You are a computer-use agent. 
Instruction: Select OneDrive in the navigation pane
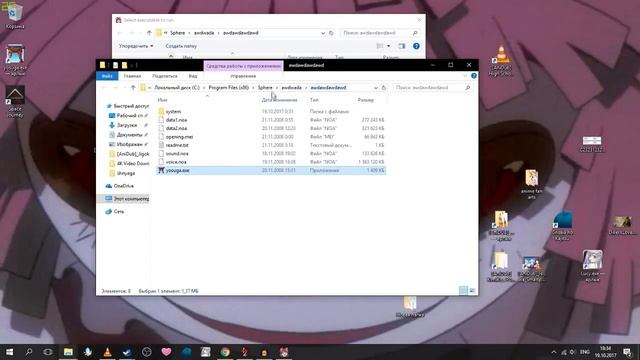(x=120, y=186)
